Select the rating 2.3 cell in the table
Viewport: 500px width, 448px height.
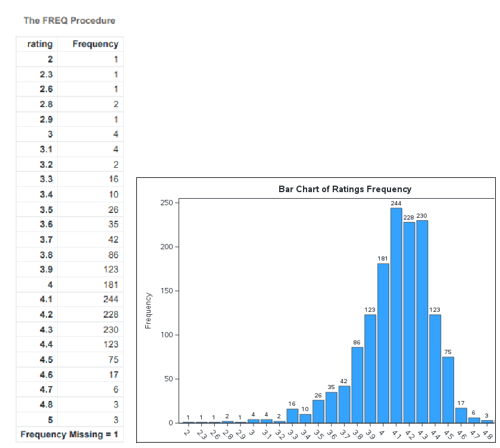45,74
